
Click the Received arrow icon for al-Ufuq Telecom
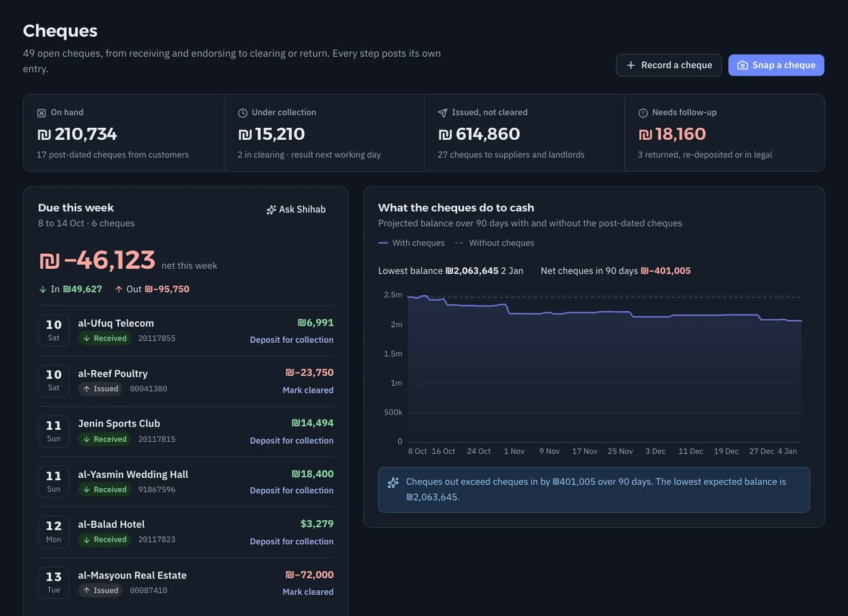point(87,339)
